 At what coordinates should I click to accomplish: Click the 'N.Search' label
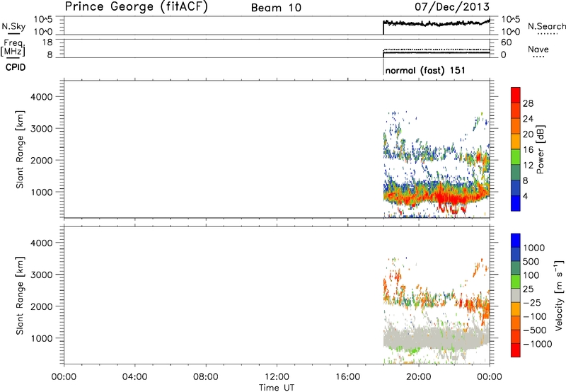pos(546,26)
